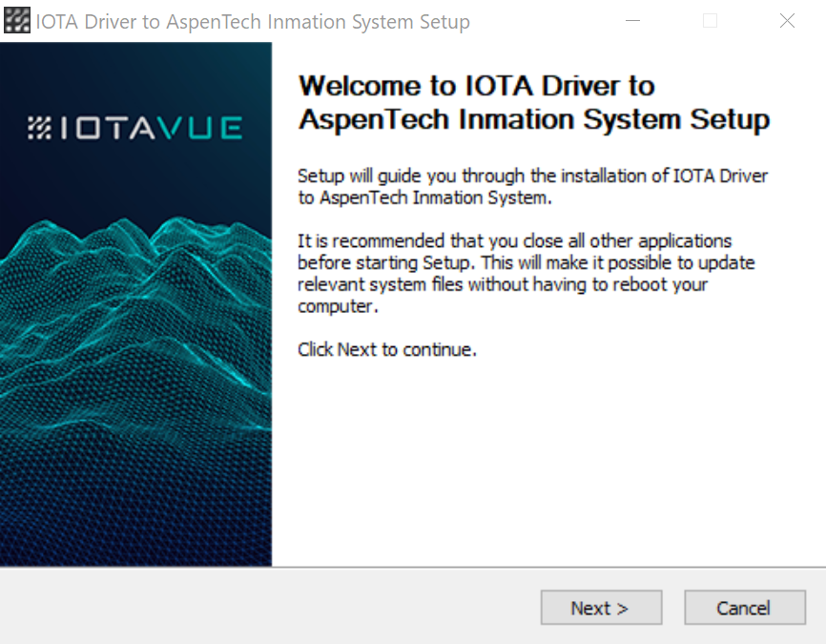The height and width of the screenshot is (644, 826).
Task: Click 'Click Next to continue.' text
Action: coord(387,349)
